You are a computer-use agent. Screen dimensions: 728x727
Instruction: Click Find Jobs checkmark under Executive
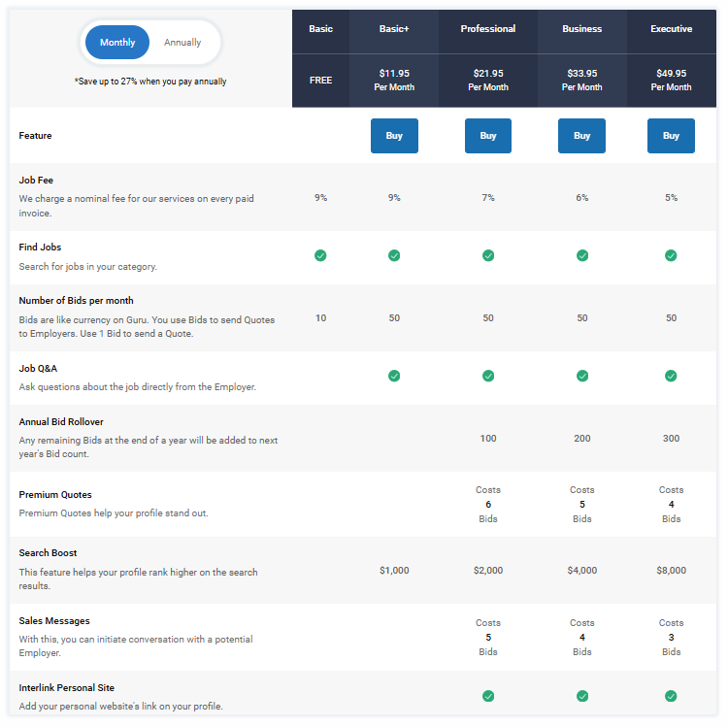(671, 255)
